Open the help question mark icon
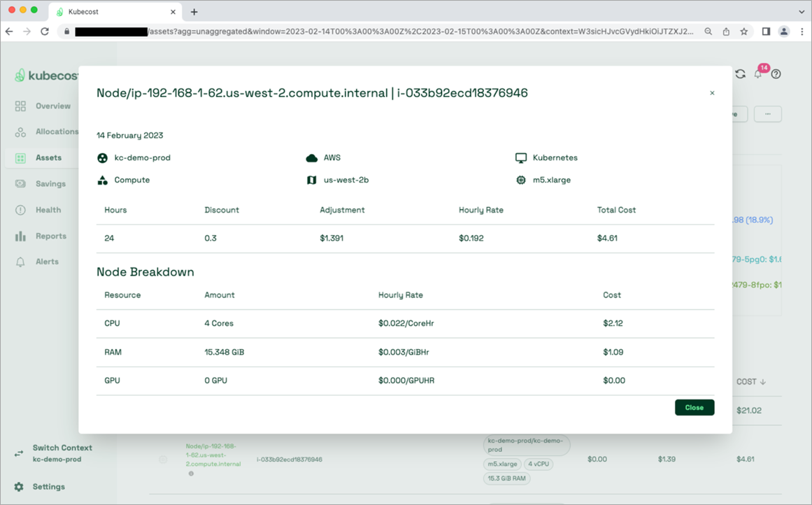 click(x=776, y=74)
